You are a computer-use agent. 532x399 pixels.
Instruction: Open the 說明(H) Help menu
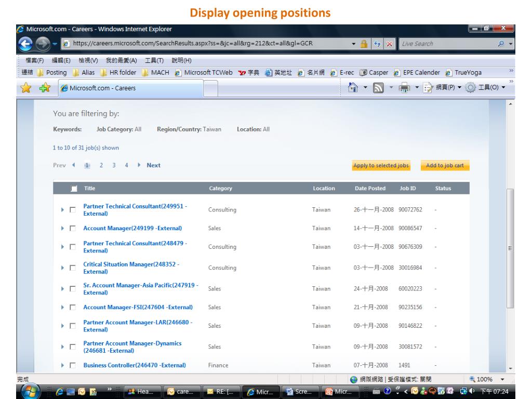click(x=181, y=60)
